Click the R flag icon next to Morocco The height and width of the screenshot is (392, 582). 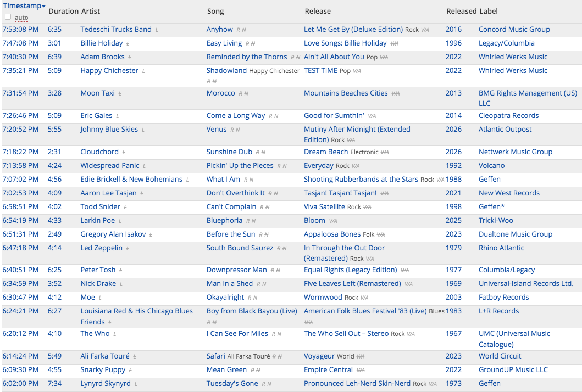[x=241, y=94]
